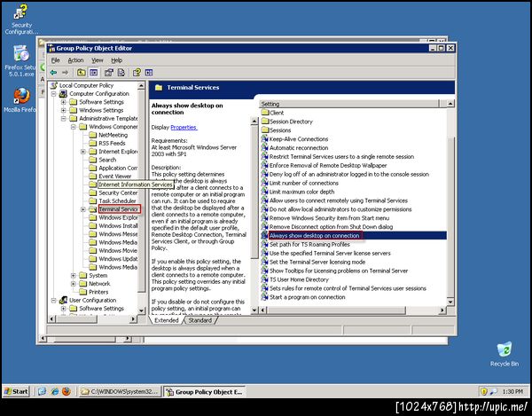
Task: Collapse the Windows Components tree node
Action: pyautogui.click(x=74, y=127)
